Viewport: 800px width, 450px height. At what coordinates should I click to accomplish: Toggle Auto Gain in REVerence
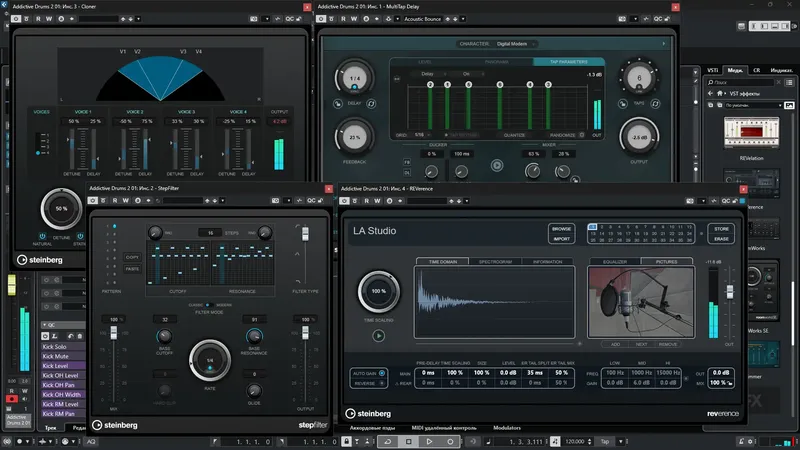[x=382, y=373]
